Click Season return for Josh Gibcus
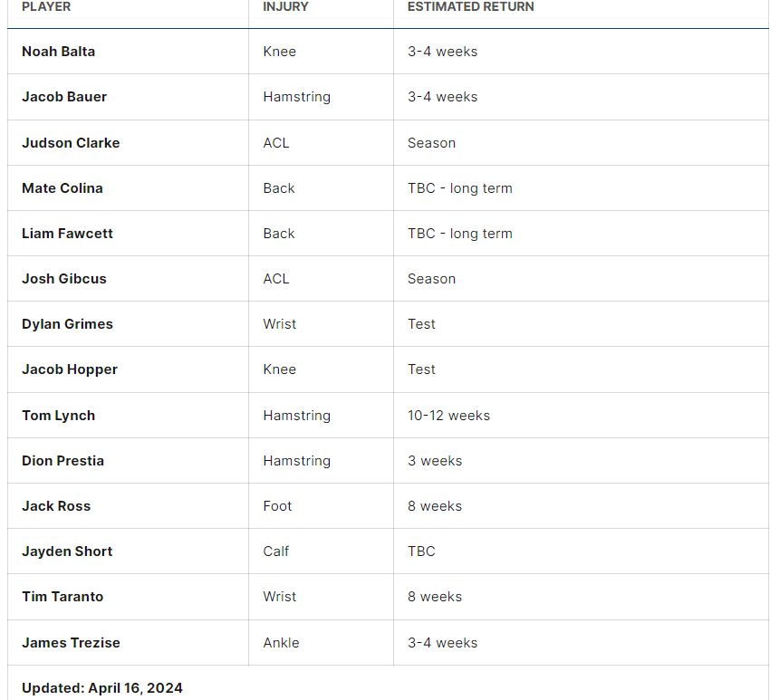Screen dimensions: 770x700 coord(431,278)
